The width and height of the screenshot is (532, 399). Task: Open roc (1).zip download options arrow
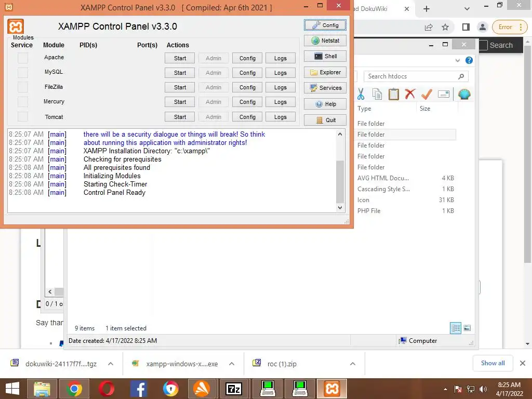(x=353, y=364)
